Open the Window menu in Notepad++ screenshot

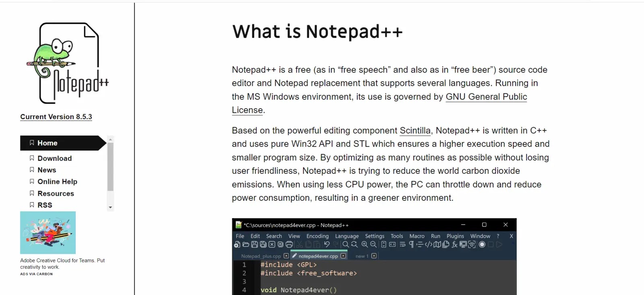(x=480, y=236)
